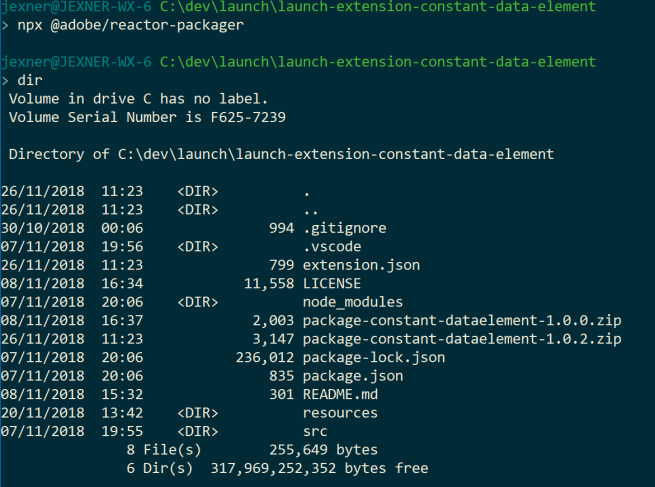Screen dimensions: 655x487
Task: Click the package.json file name
Action: [352, 376]
